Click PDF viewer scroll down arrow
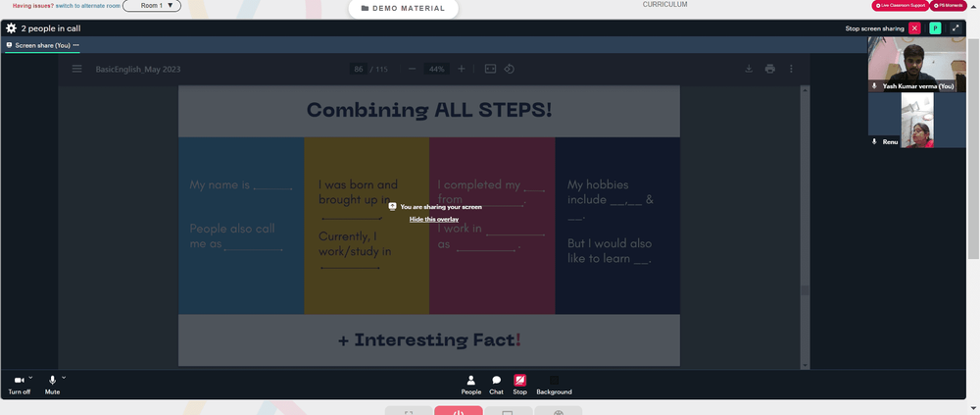Viewport: 980px width, 415px height. (805, 365)
